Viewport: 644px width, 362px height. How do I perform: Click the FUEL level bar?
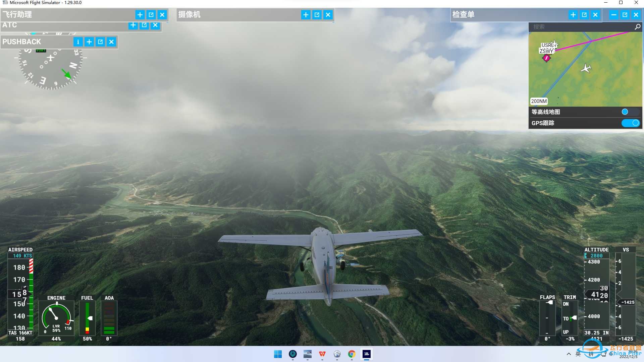click(87, 318)
